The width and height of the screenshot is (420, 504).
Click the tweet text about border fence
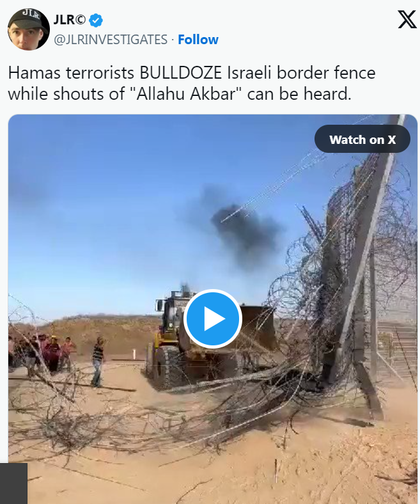pyautogui.click(x=192, y=83)
